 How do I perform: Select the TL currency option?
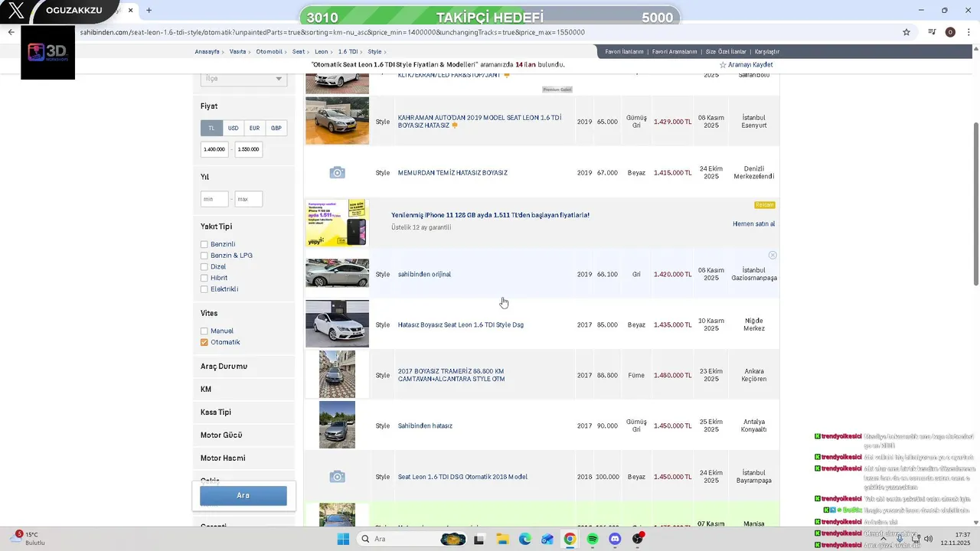pos(211,129)
